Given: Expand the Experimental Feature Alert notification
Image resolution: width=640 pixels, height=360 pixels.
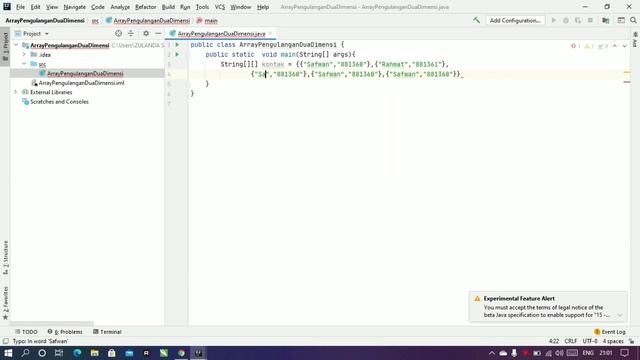Looking at the screenshot, I should (x=620, y=315).
